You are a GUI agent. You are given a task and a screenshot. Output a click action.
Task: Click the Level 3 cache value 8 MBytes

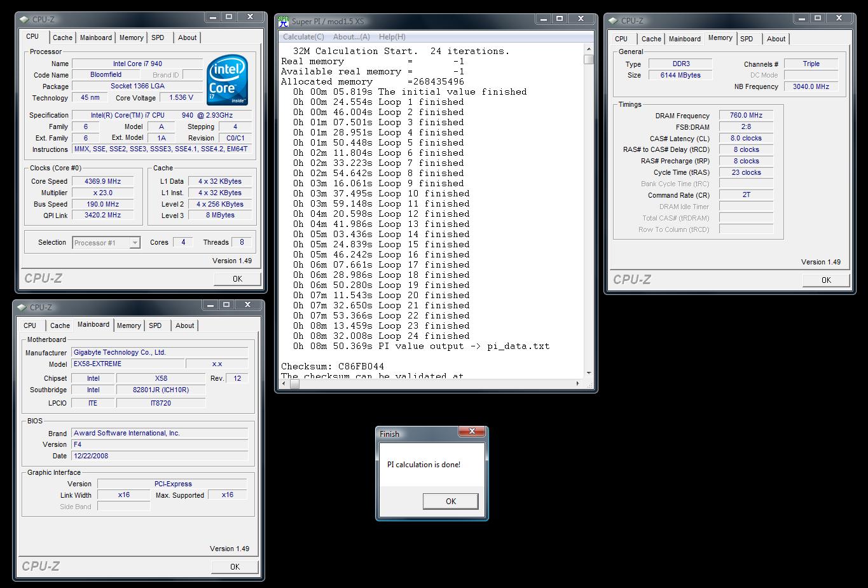[220, 215]
